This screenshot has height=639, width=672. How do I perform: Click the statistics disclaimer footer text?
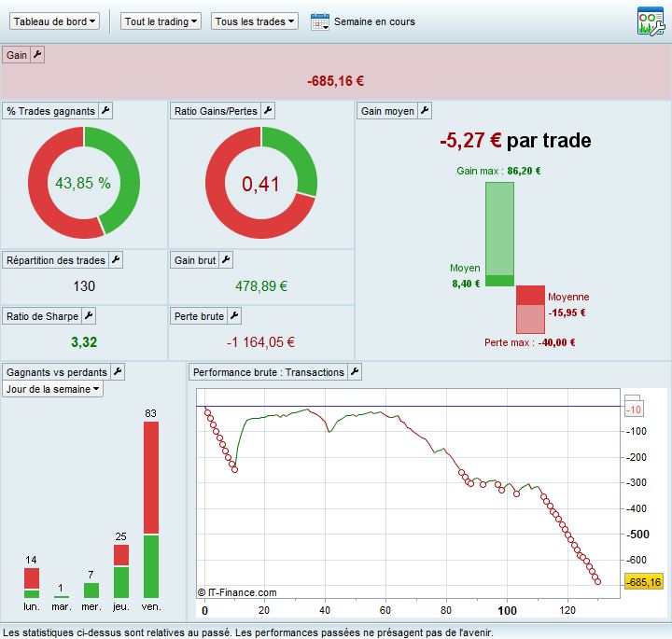[x=247, y=632]
